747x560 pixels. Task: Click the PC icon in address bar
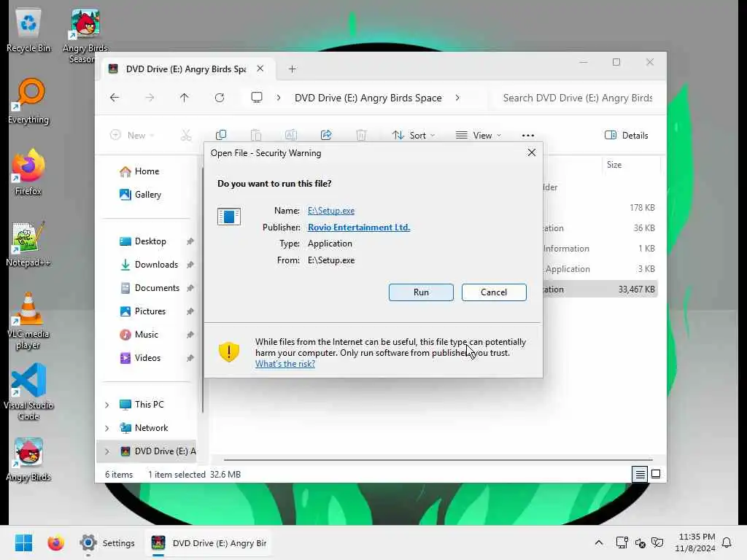pyautogui.click(x=257, y=98)
